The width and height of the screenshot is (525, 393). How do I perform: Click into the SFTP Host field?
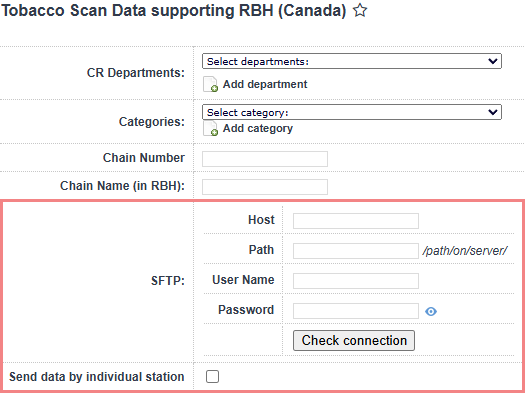[x=356, y=221]
